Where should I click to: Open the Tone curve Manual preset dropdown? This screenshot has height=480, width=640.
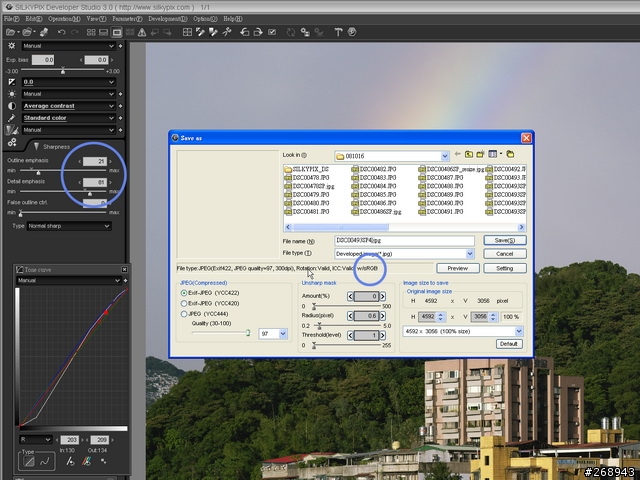[x=69, y=280]
